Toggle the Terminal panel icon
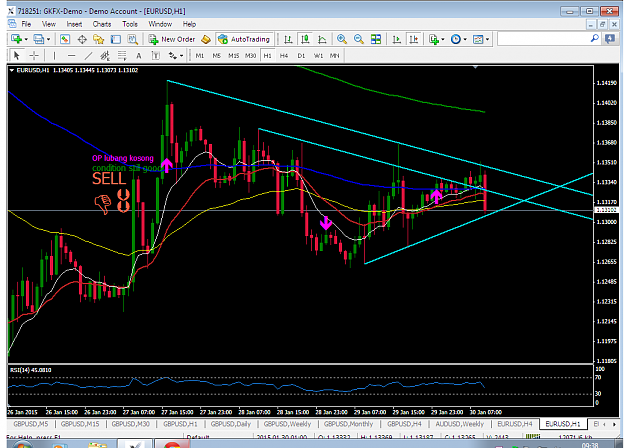This screenshot has width=625, height=448. pos(116,39)
